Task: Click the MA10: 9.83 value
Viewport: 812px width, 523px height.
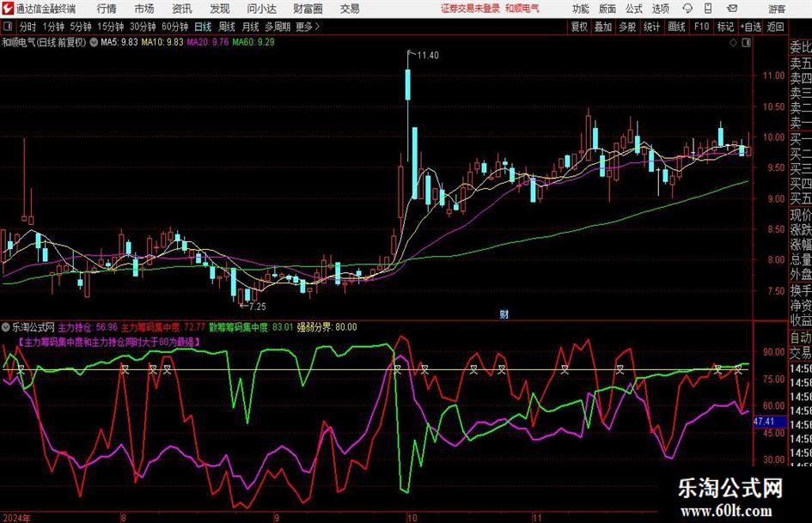Action: 162,42
